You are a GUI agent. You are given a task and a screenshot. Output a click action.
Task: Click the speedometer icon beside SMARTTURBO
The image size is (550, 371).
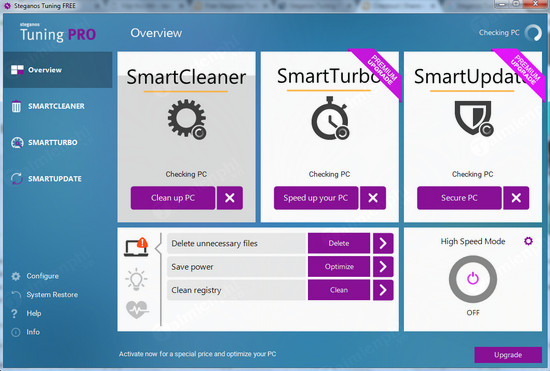(x=17, y=142)
